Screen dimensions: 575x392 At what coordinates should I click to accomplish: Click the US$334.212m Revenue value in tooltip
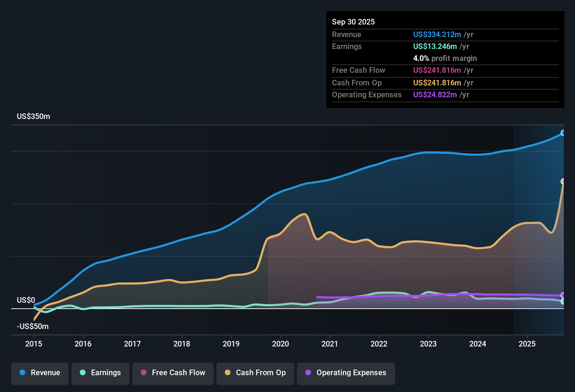coord(437,34)
